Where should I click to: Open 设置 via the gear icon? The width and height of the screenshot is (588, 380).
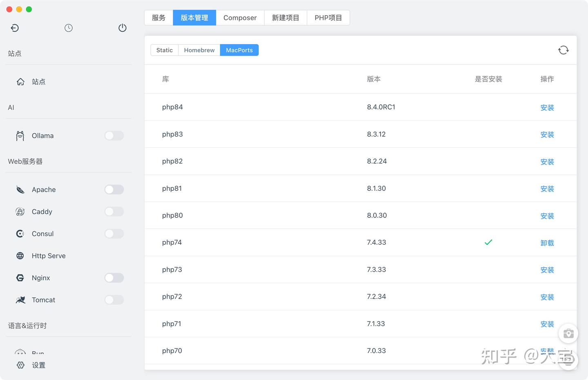click(20, 365)
